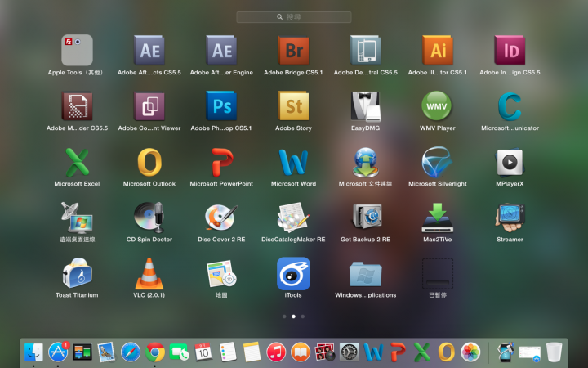Open iBooks in the Dock
The width and height of the screenshot is (588, 368).
(x=301, y=352)
